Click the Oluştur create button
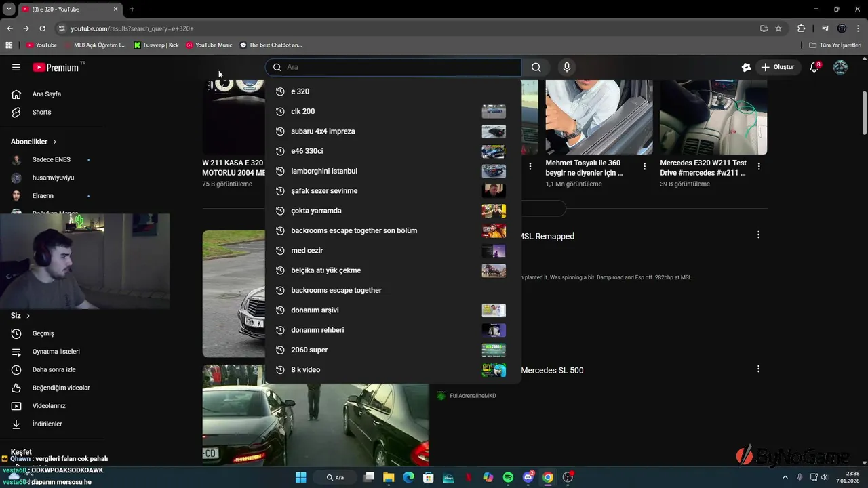 click(x=777, y=67)
